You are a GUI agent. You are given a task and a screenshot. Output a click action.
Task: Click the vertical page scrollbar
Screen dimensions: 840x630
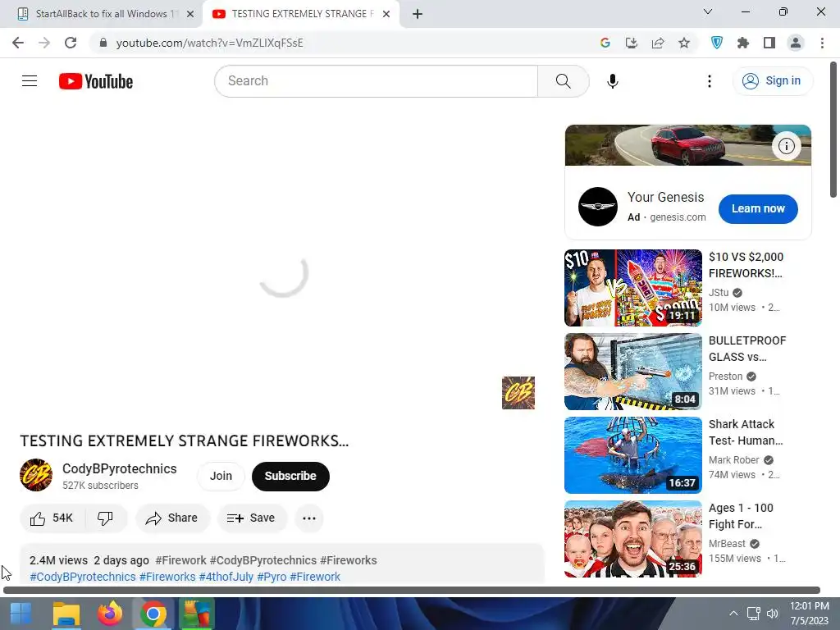pyautogui.click(x=834, y=130)
